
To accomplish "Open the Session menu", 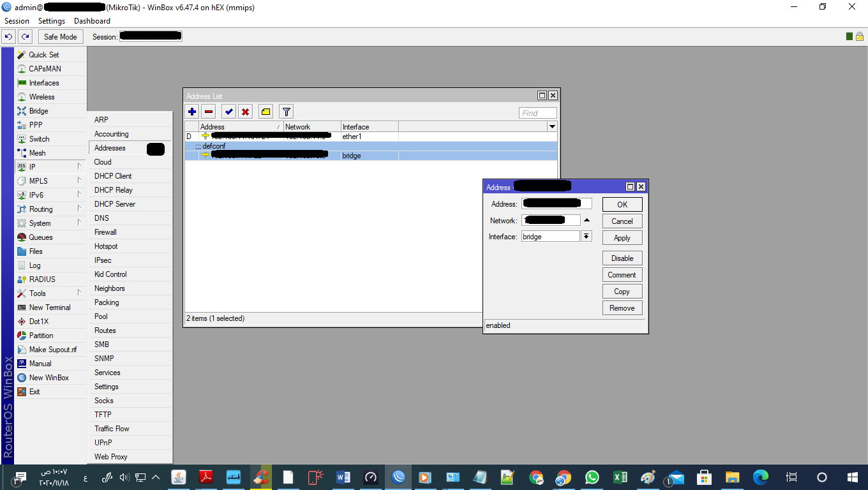I will point(17,21).
